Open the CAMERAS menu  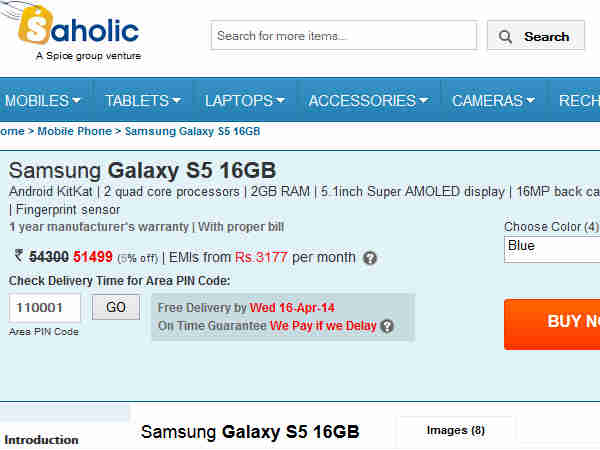tap(493, 101)
